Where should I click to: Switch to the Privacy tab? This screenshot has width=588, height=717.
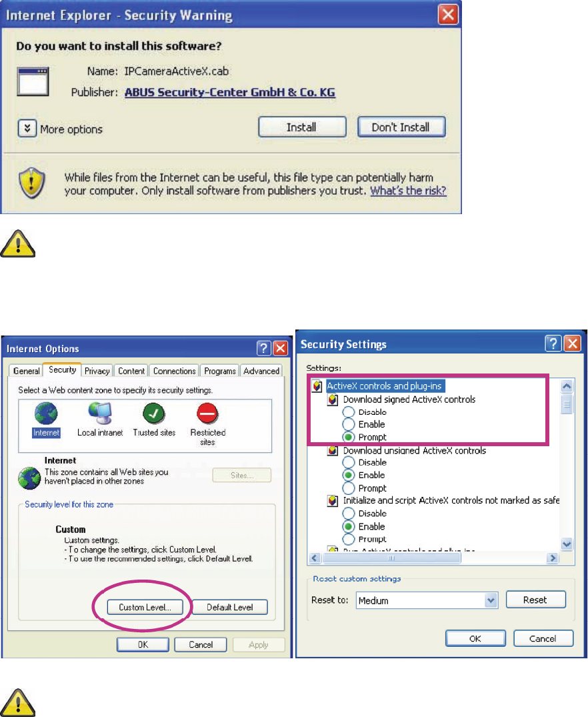pyautogui.click(x=97, y=371)
